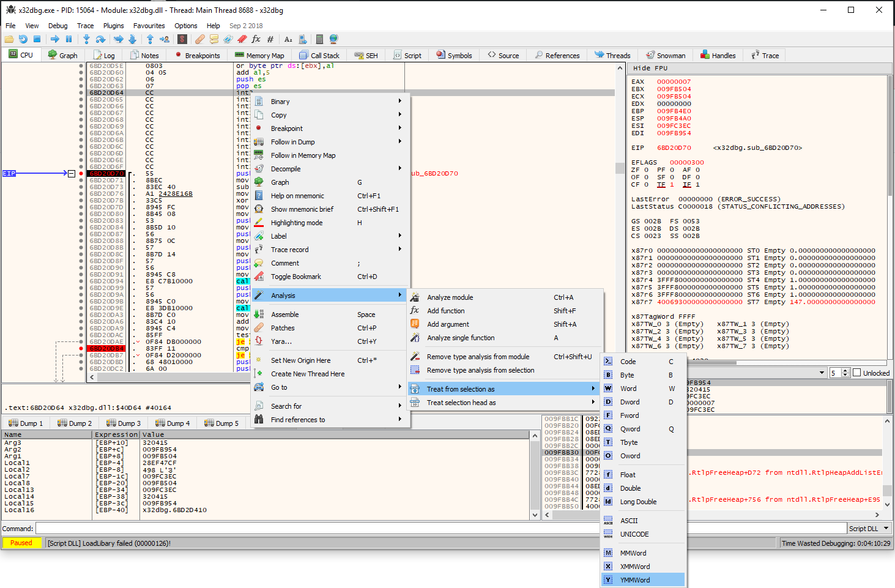The height and width of the screenshot is (588, 895).
Task: Click the Trace Into toolbar icon
Action: (119, 39)
